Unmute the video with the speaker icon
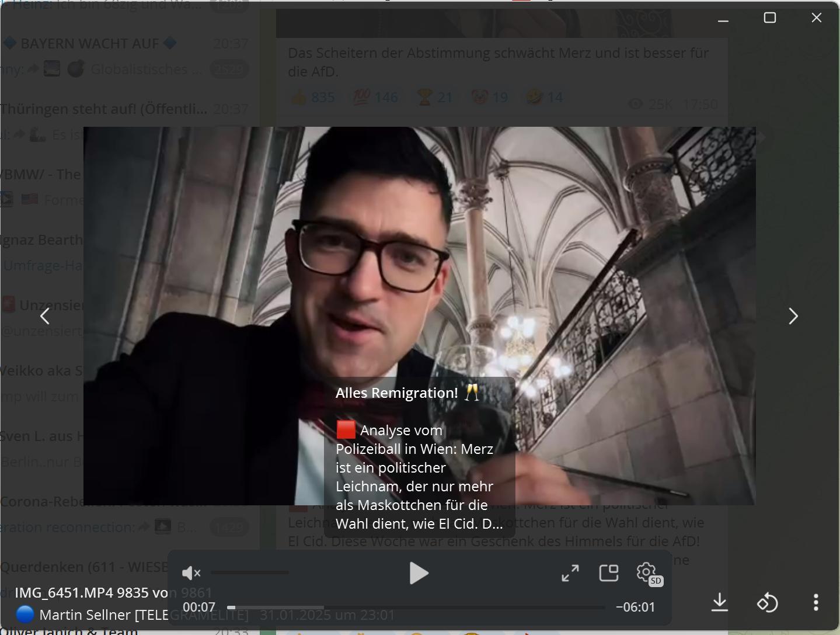The width and height of the screenshot is (840, 635). click(x=191, y=573)
